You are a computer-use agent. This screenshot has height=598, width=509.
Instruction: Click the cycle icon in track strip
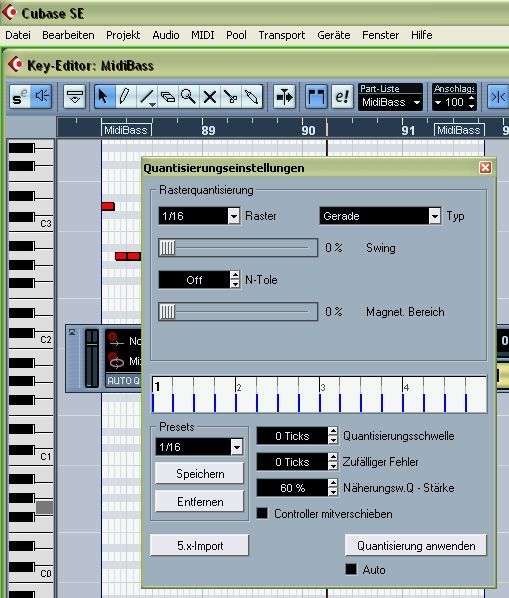pos(116,360)
